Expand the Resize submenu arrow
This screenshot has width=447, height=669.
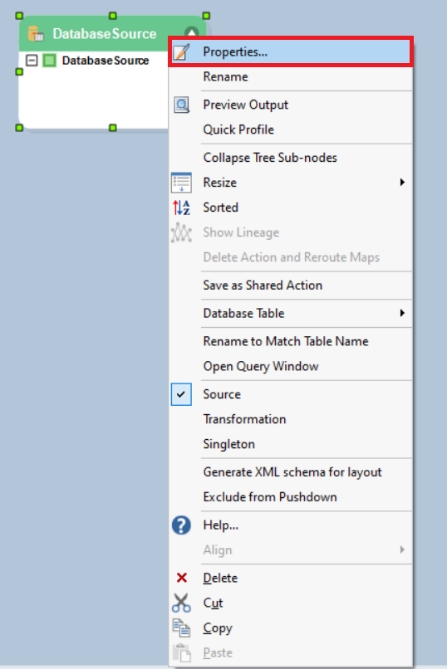coord(402,182)
